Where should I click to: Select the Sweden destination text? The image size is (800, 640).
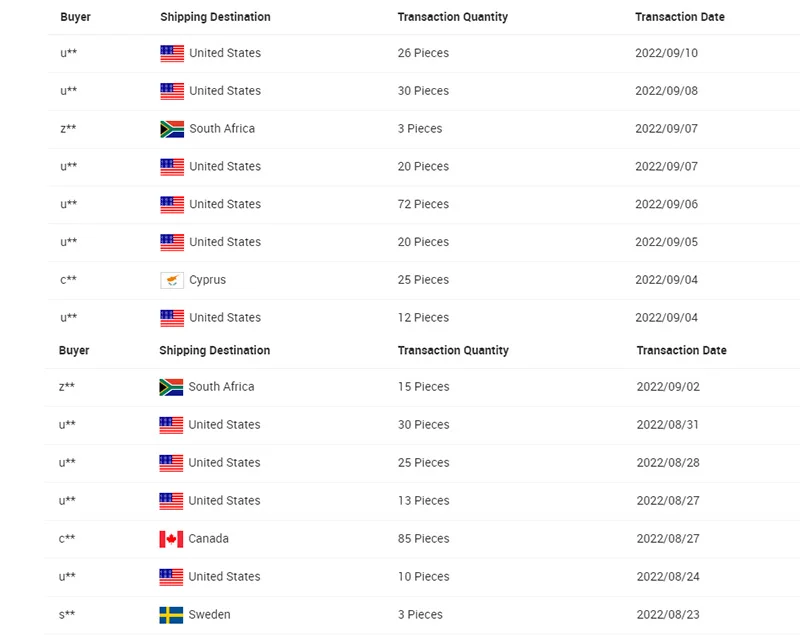pos(209,615)
